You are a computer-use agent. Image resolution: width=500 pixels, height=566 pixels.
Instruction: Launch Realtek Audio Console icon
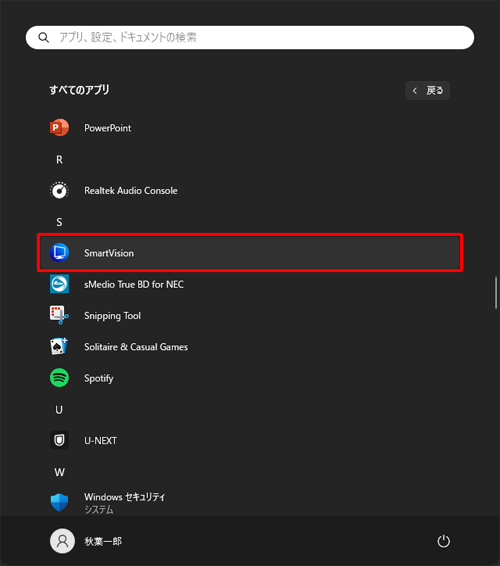point(59,190)
